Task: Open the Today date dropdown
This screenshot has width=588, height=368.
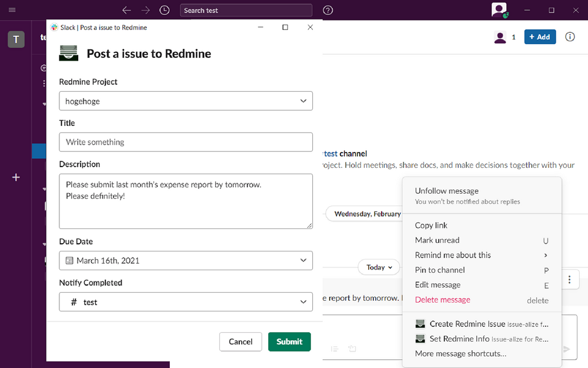Action: click(379, 267)
